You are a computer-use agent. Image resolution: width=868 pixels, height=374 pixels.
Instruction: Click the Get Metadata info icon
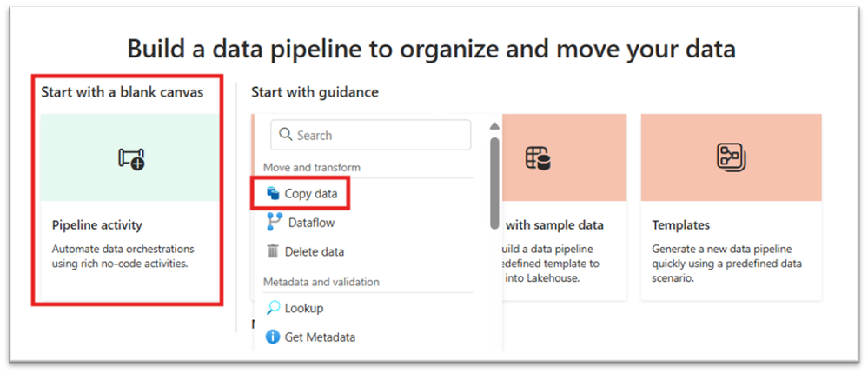[273, 337]
